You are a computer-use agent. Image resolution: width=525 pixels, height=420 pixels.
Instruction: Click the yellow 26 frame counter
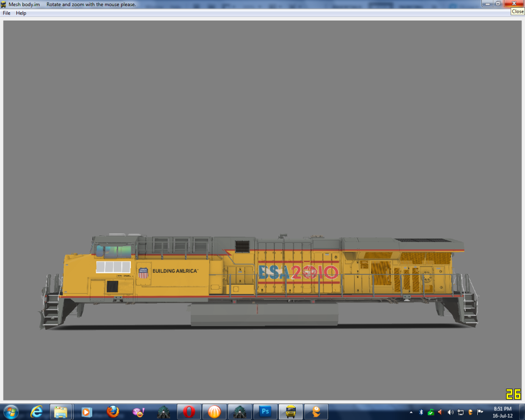513,394
